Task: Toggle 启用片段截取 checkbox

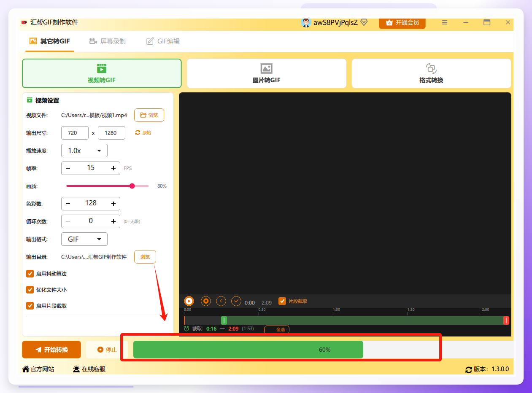Action: pyautogui.click(x=30, y=306)
